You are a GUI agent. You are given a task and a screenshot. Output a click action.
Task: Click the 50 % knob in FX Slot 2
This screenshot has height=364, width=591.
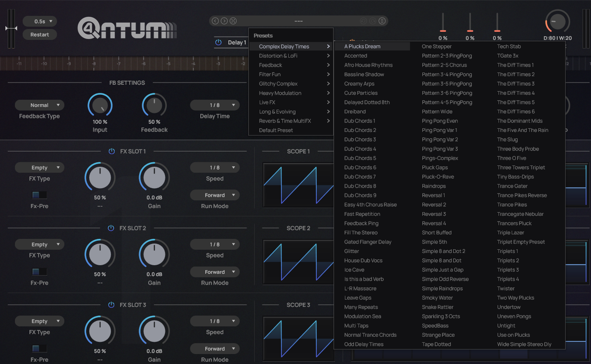pos(100,254)
